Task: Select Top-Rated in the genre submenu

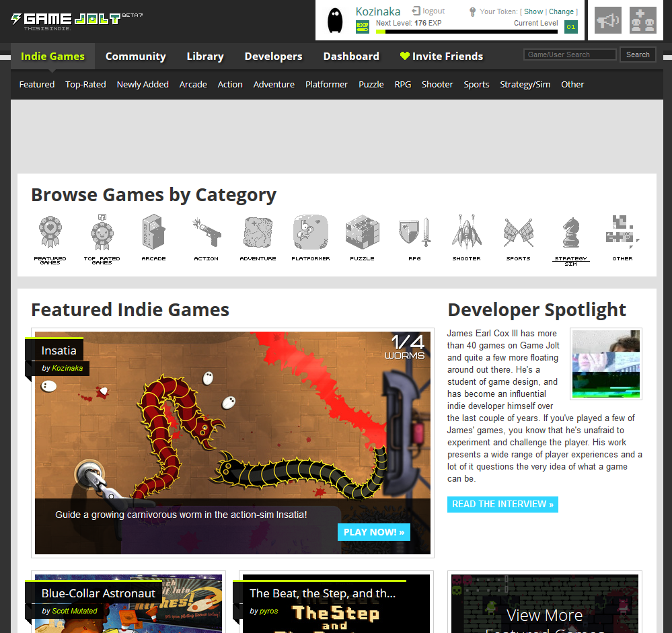Action: pos(85,85)
